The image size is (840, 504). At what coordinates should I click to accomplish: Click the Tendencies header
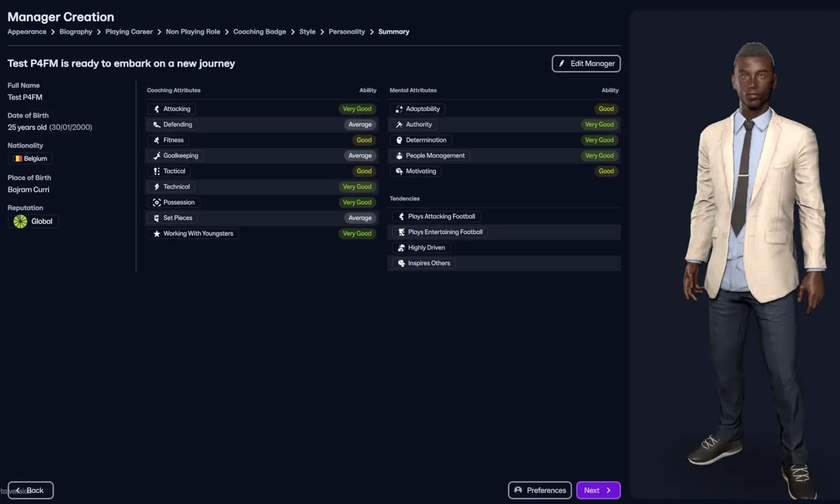[x=404, y=199]
